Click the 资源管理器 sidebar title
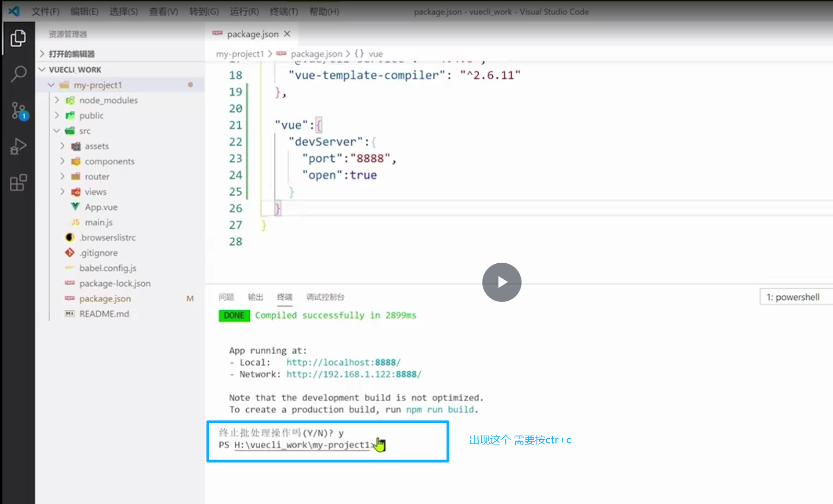 68,34
